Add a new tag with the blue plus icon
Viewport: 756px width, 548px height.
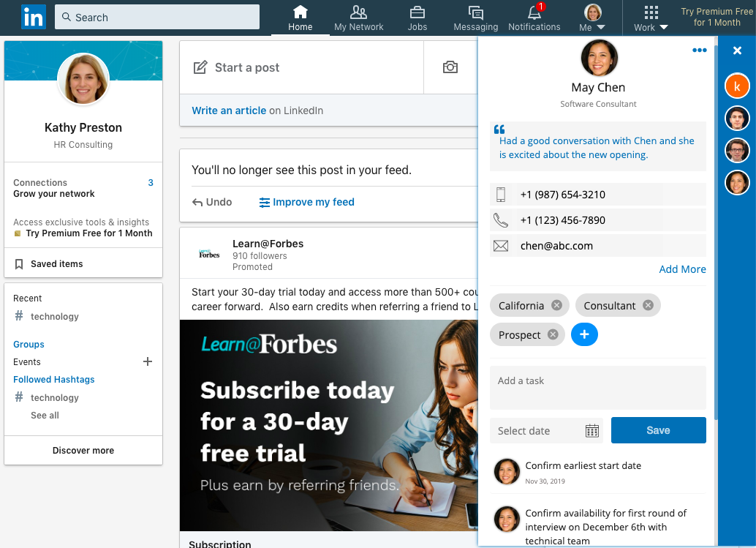[x=584, y=334]
